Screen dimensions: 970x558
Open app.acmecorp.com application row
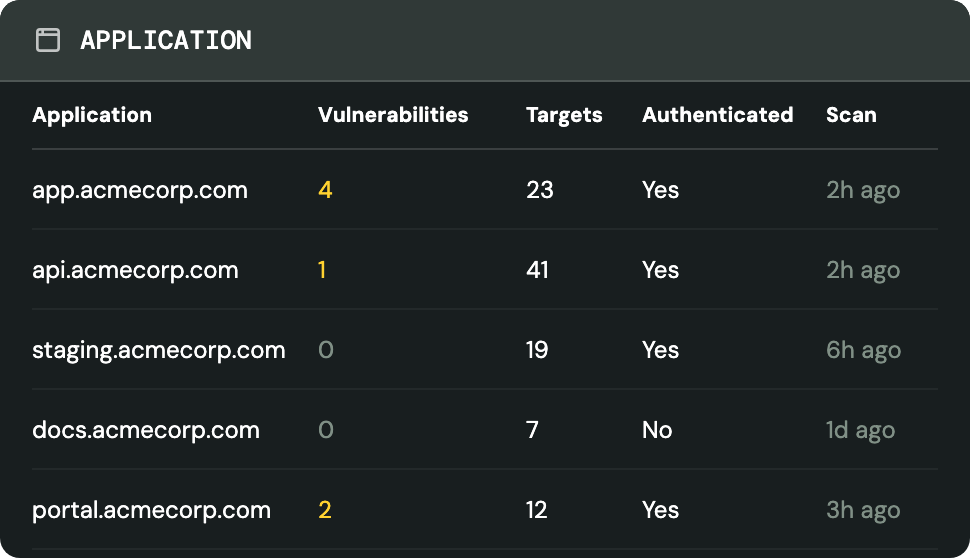pyautogui.click(x=485, y=189)
